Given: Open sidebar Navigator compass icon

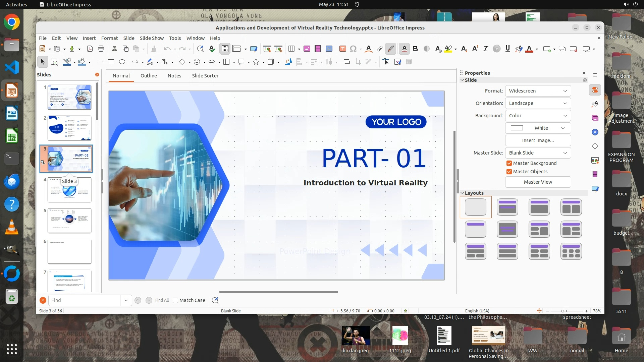Looking at the screenshot, I should click(595, 132).
